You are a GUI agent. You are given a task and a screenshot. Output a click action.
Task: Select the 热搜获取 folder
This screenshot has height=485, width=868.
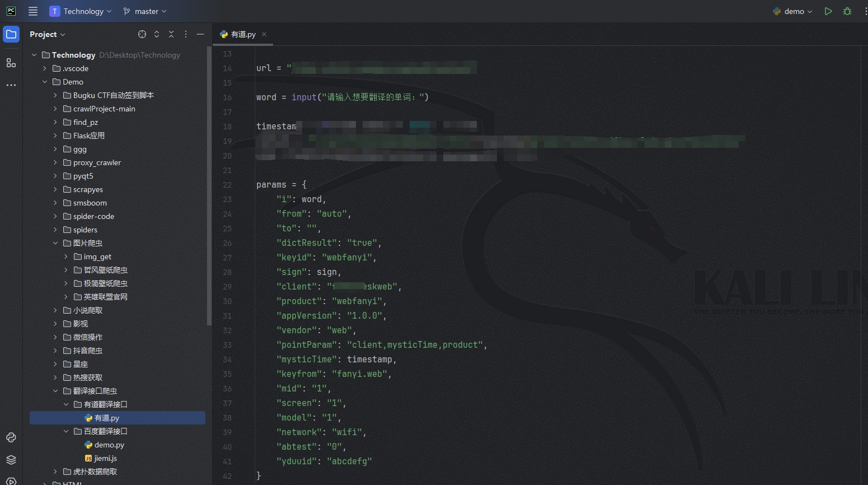click(x=83, y=377)
